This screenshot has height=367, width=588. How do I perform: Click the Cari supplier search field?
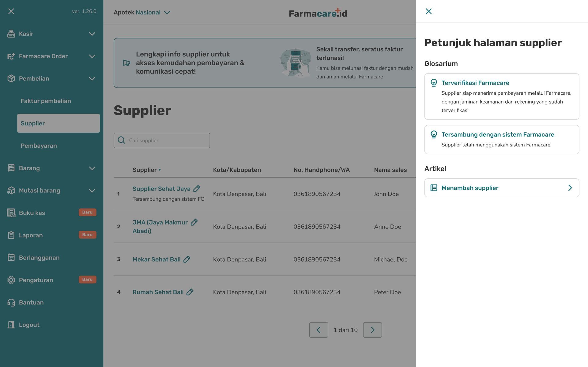[162, 140]
